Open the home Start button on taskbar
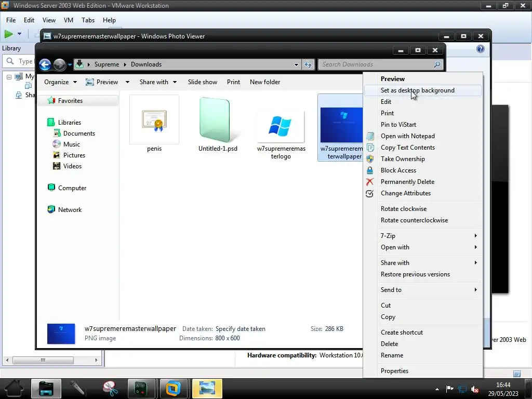This screenshot has width=532, height=399. [14, 389]
